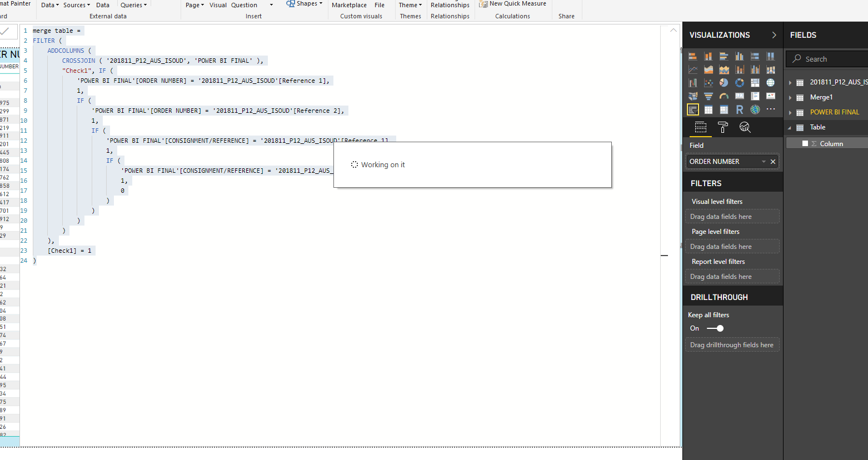Screen dimensions: 868x460
Task: Select the Multi-row card visual
Action: pyautogui.click(x=755, y=96)
